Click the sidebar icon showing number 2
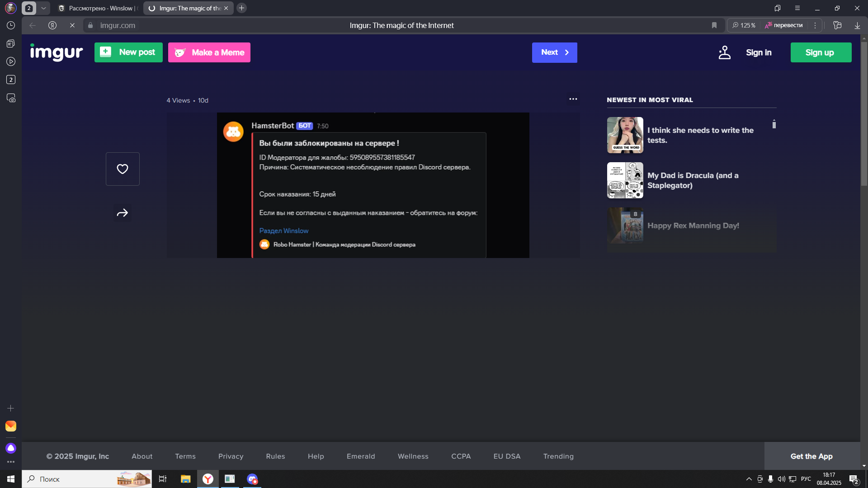The image size is (868, 488). coord(11,80)
